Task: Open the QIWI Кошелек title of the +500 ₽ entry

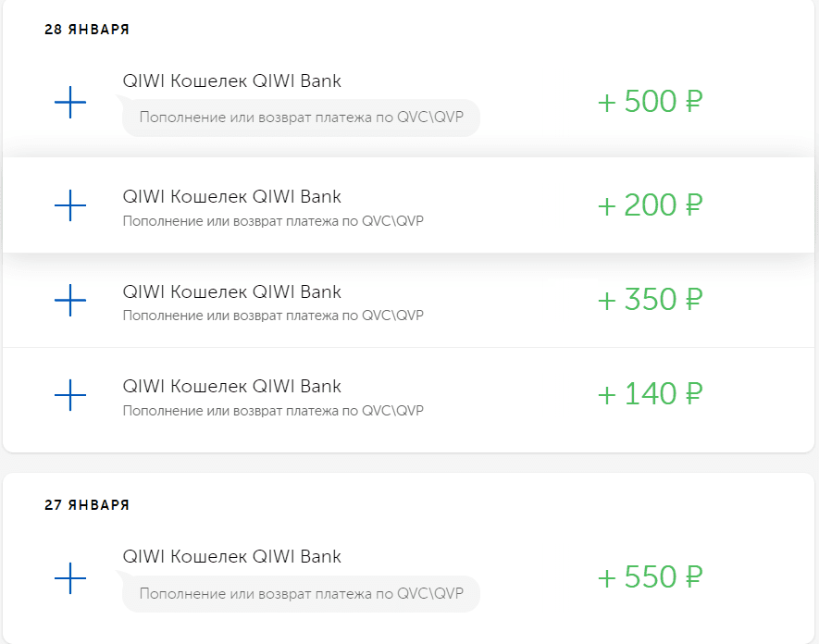Action: point(231,80)
